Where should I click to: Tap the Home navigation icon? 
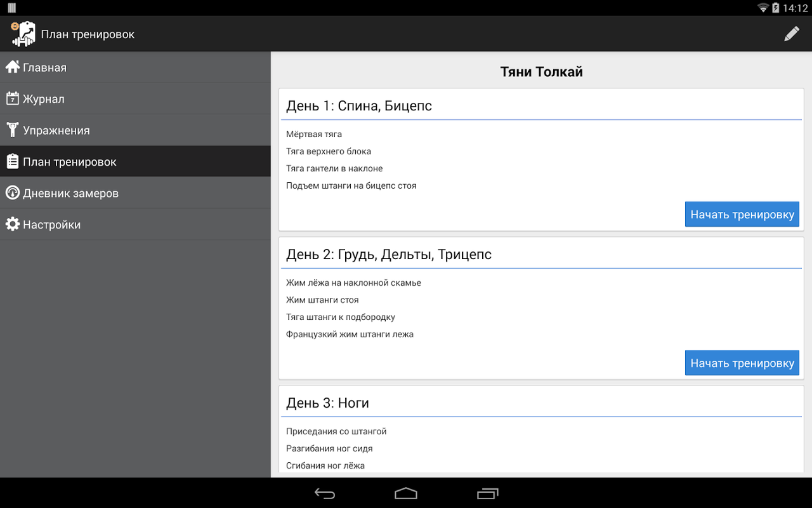click(x=405, y=493)
